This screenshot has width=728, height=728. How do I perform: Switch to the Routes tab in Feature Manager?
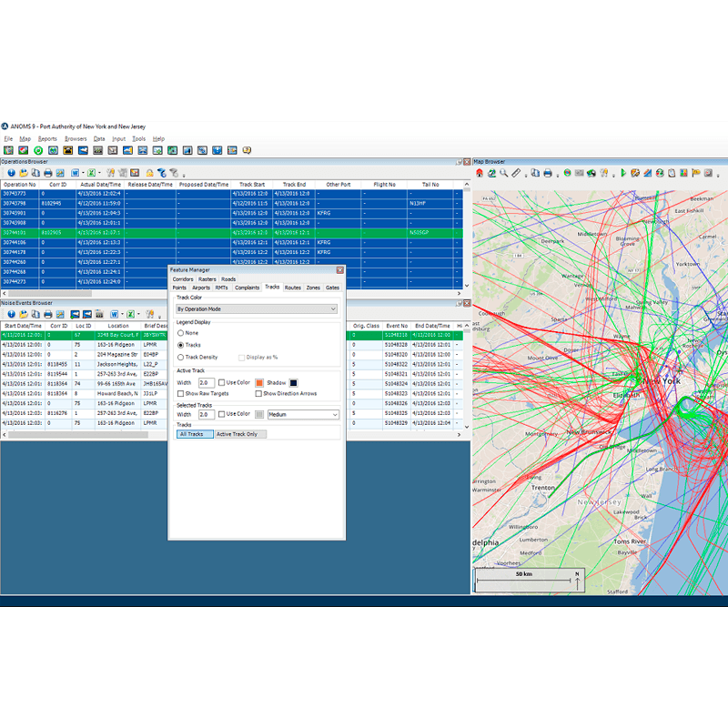[292, 288]
